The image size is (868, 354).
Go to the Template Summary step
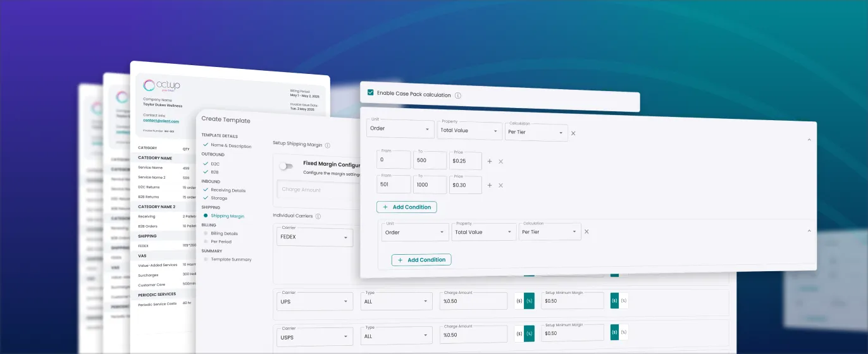[x=231, y=259]
